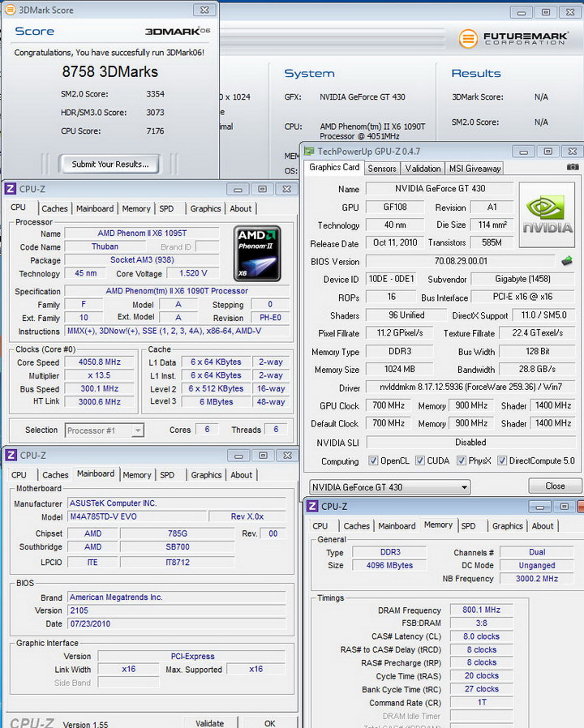Click the Command Rate value 1T

click(481, 702)
